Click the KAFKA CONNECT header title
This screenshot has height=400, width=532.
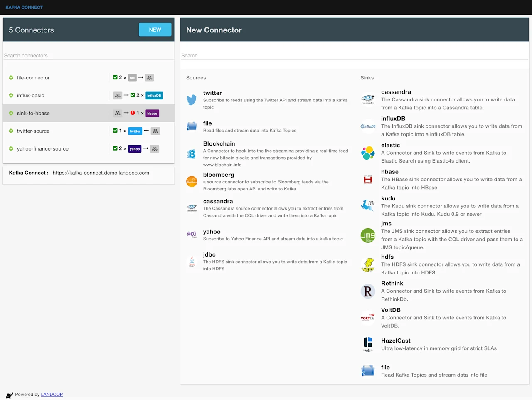click(x=24, y=7)
